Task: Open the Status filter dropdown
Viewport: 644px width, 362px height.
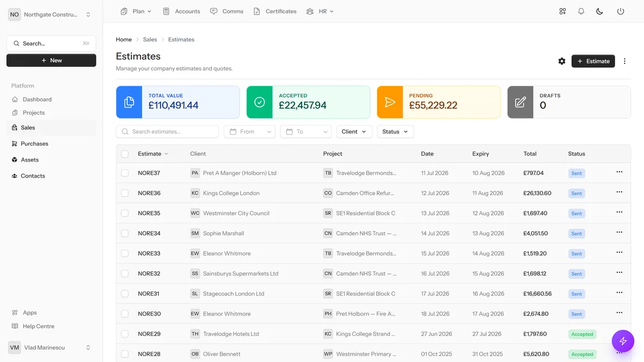Action: [396, 131]
